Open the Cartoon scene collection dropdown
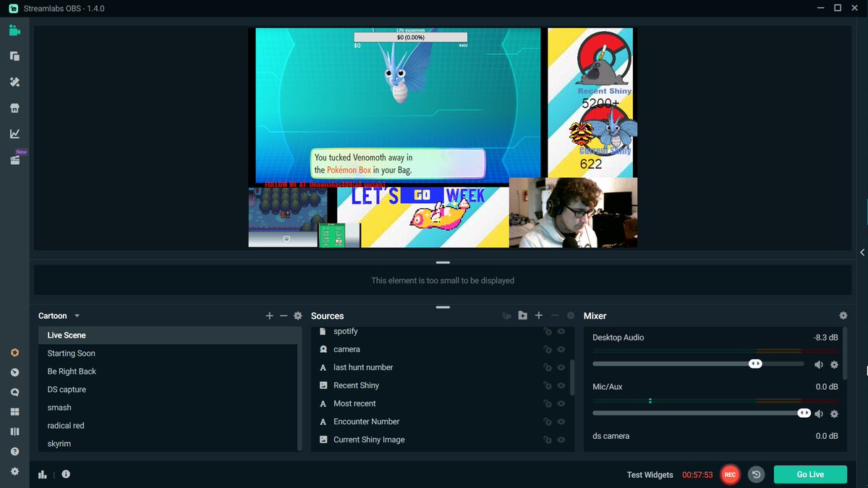Screen dimensions: 868x488 [x=59, y=316]
